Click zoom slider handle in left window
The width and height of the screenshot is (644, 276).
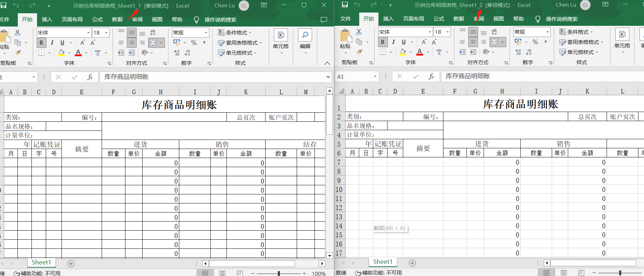tap(279, 274)
